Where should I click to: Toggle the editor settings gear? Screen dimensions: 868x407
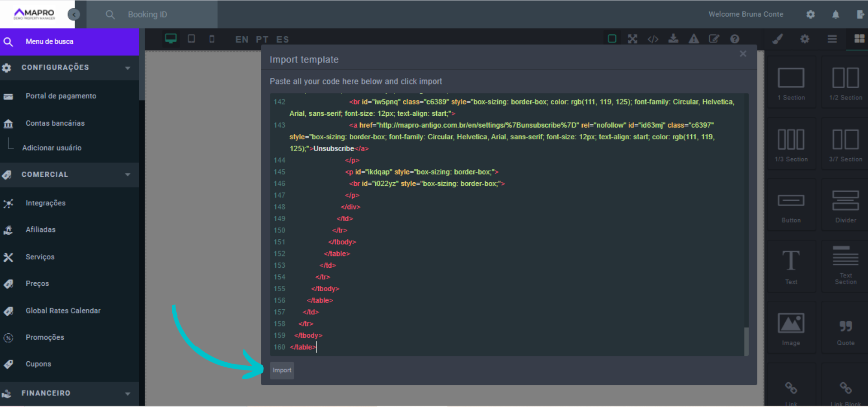pos(805,39)
